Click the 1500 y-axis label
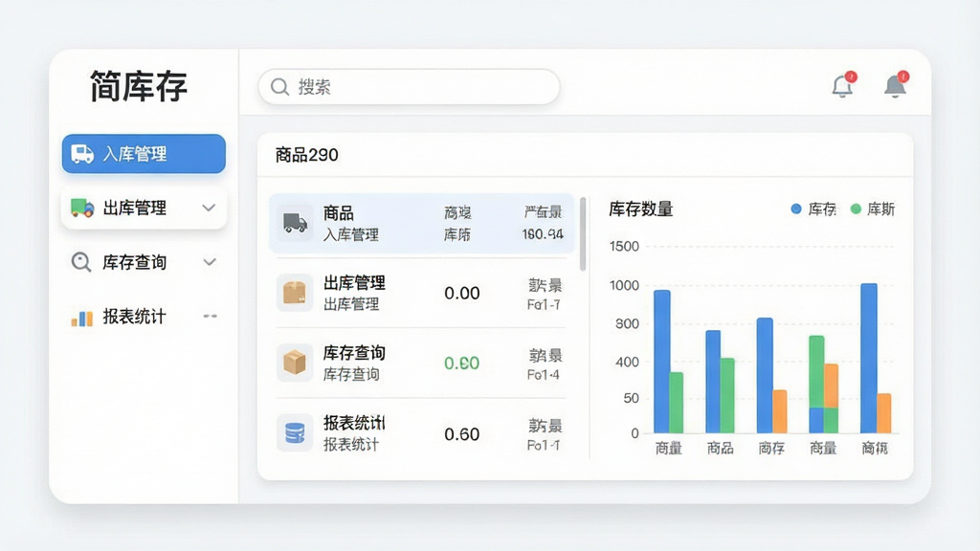This screenshot has width=980, height=551. (624, 246)
